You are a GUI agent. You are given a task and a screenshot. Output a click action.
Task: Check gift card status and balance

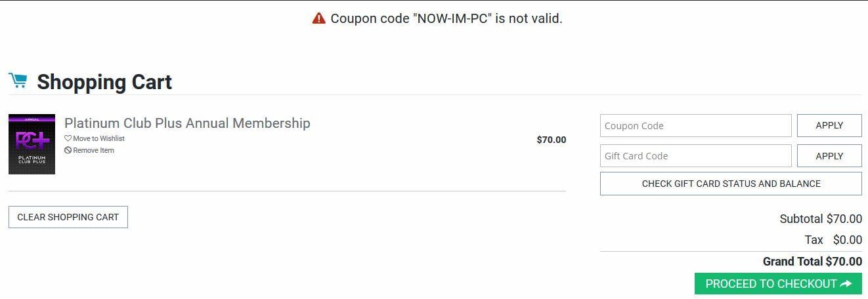[731, 184]
